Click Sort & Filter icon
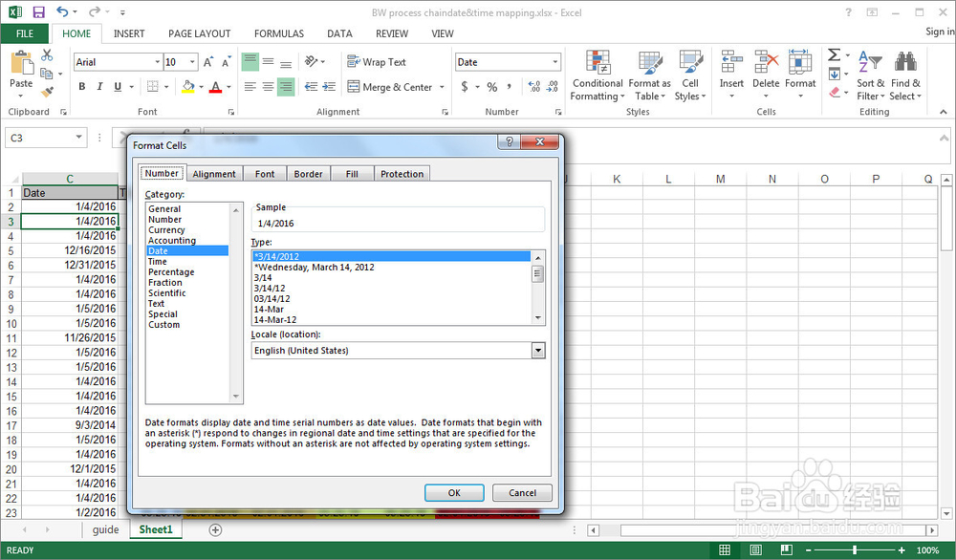 click(x=870, y=61)
